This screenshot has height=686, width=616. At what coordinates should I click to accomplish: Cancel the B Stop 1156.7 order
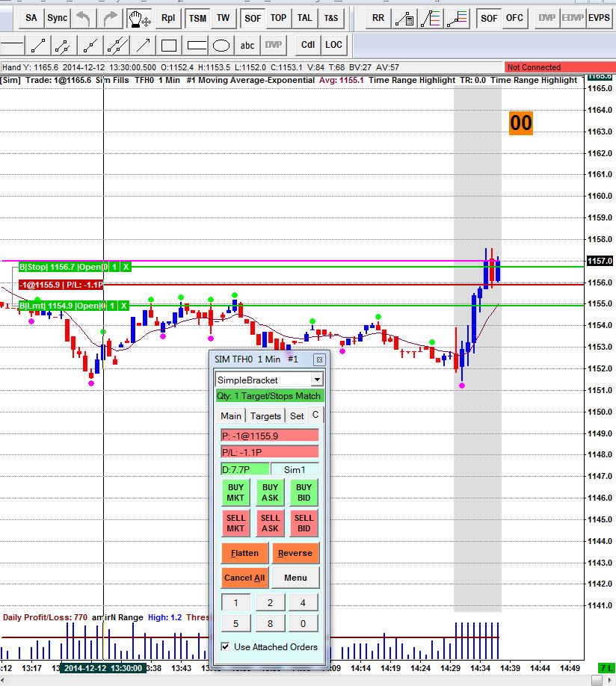(126, 267)
